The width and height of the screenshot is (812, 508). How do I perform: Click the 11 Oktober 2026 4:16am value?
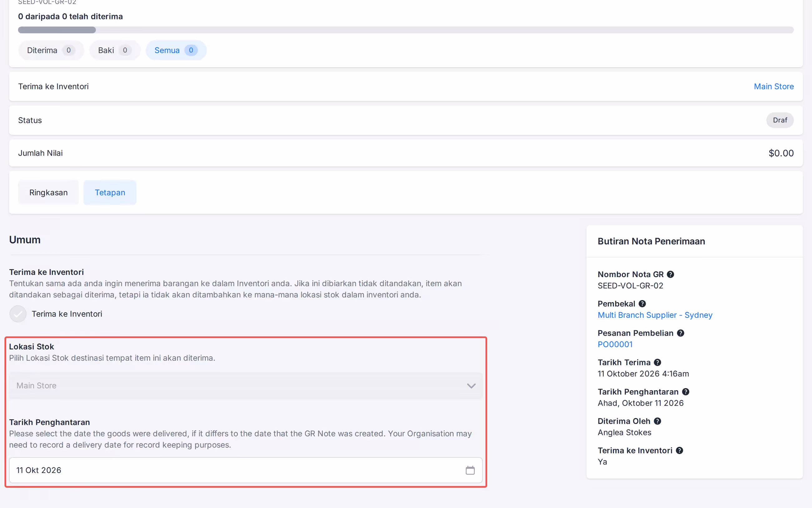click(643, 374)
